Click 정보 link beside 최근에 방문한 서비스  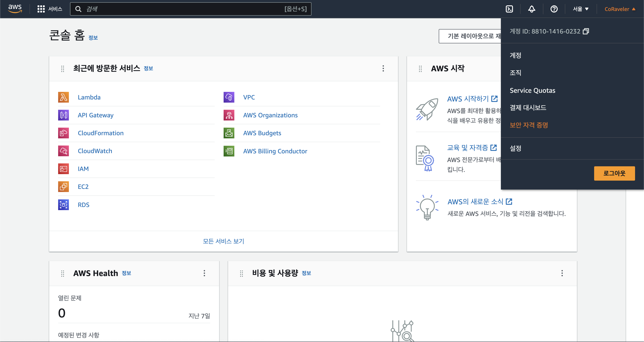click(148, 68)
